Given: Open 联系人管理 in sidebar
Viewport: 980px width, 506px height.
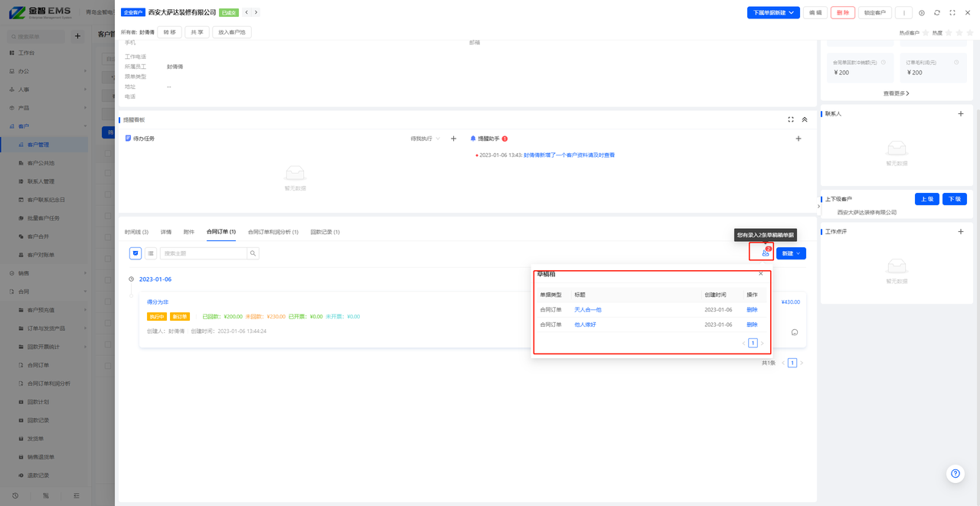Looking at the screenshot, I should [x=46, y=181].
